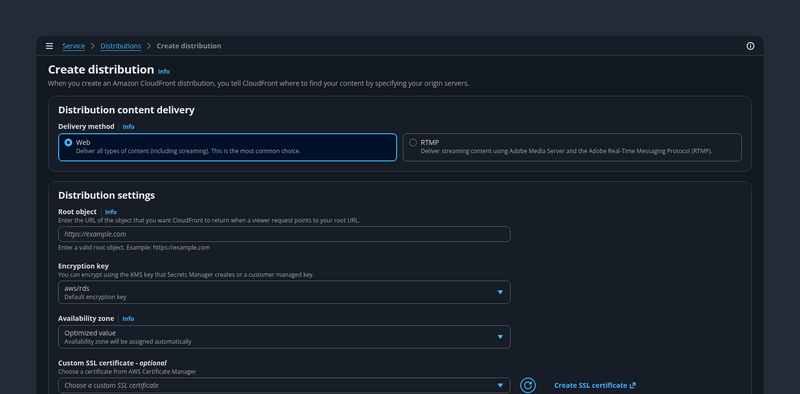The image size is (800, 394).
Task: Open Info link next to Availability zone
Action: [x=128, y=318]
